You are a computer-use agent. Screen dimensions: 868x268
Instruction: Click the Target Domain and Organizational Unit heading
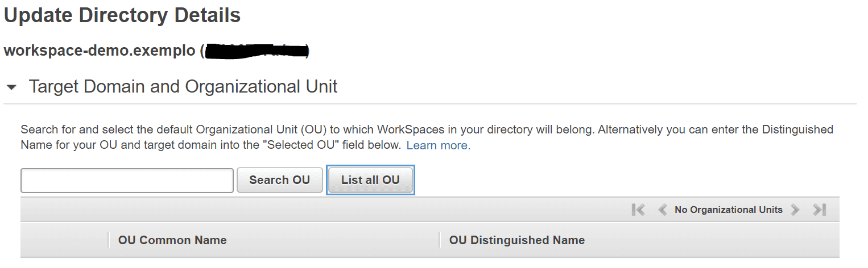pos(183,87)
